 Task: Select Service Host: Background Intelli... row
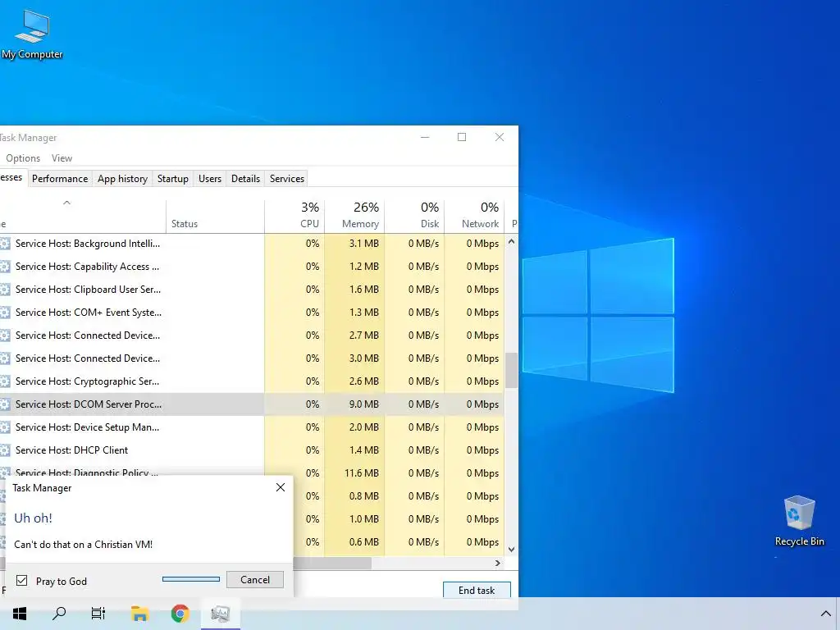pos(252,244)
